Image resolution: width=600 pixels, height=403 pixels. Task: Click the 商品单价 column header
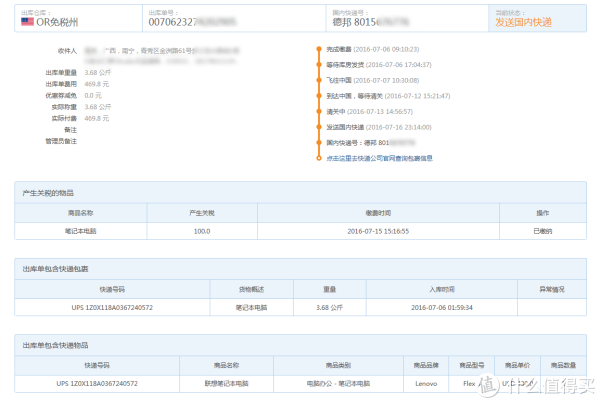[517, 365]
